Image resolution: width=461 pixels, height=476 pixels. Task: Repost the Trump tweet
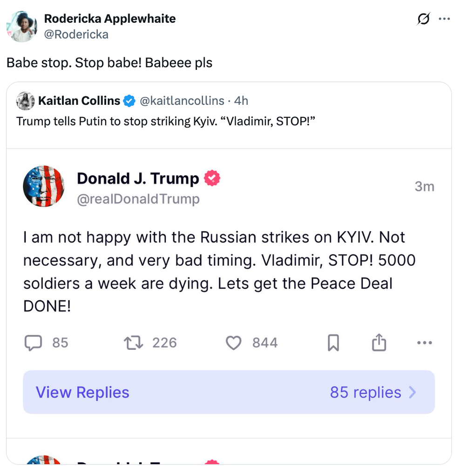pyautogui.click(x=133, y=343)
